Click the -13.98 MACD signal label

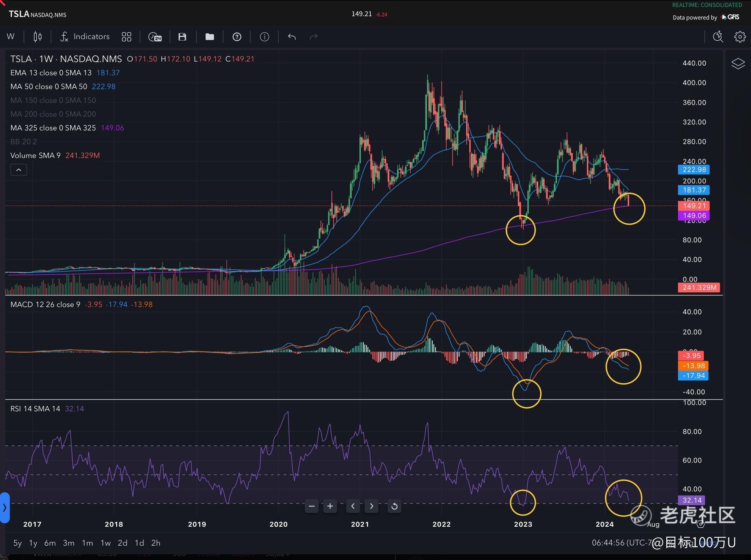[x=693, y=365]
